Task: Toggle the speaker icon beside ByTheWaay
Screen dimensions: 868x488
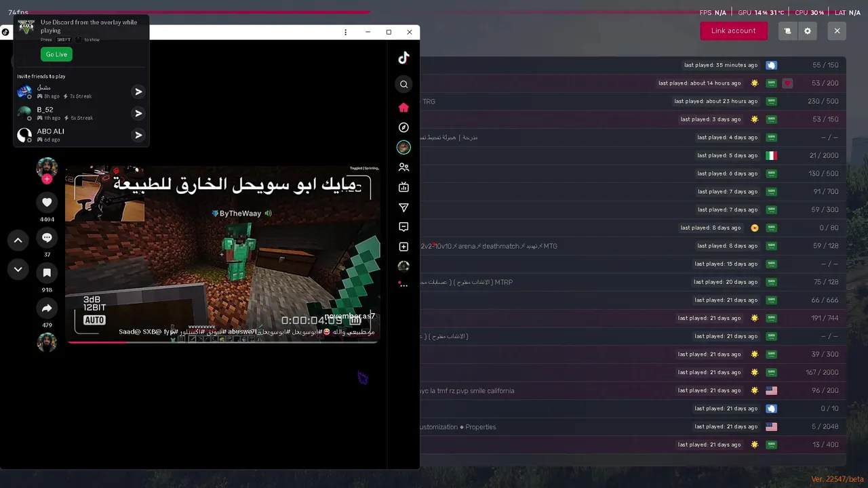Action: [x=269, y=213]
